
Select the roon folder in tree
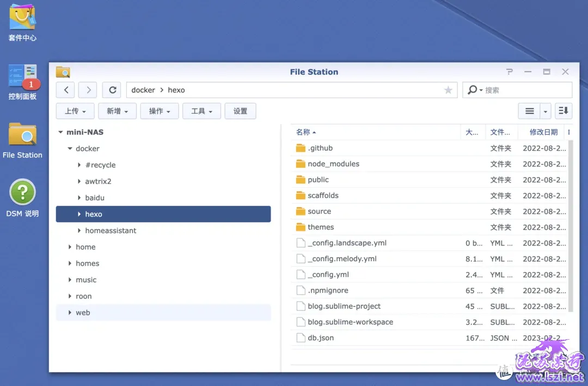pos(163,296)
